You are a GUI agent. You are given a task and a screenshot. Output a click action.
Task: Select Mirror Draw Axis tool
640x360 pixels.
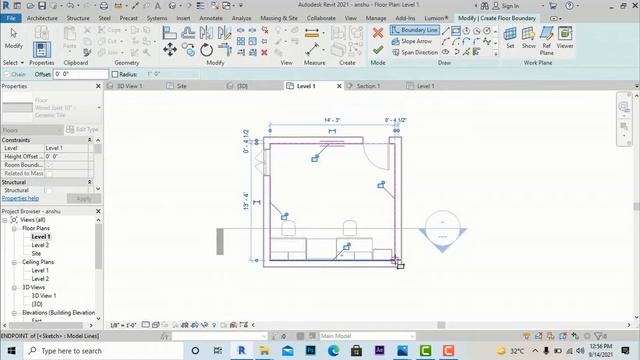coord(224,33)
